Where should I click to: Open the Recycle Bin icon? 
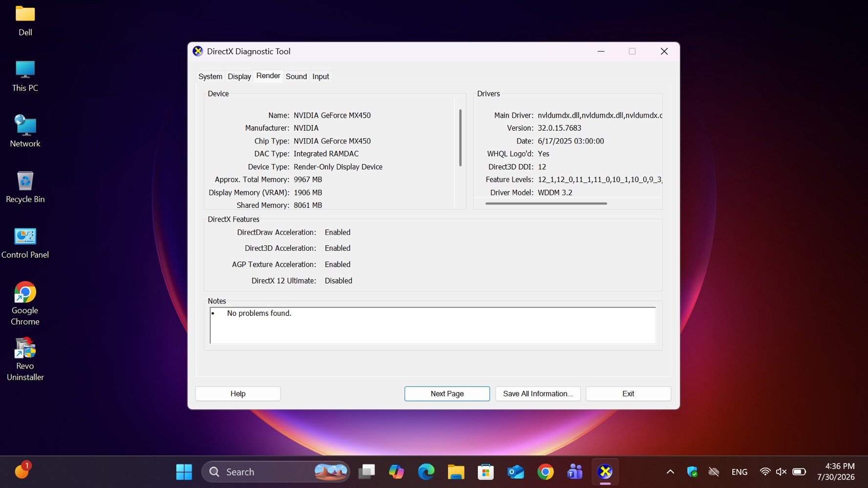(x=25, y=187)
